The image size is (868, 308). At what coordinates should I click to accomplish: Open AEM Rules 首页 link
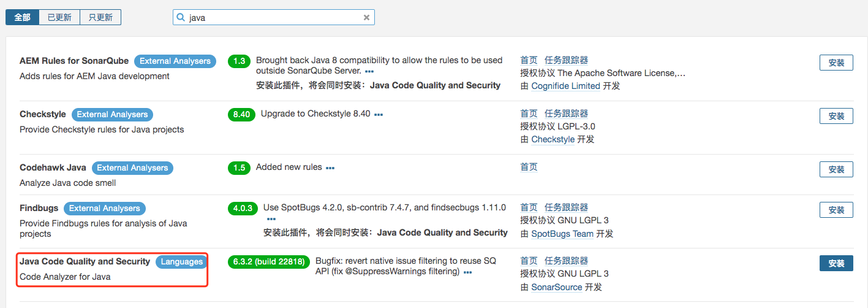point(529,60)
